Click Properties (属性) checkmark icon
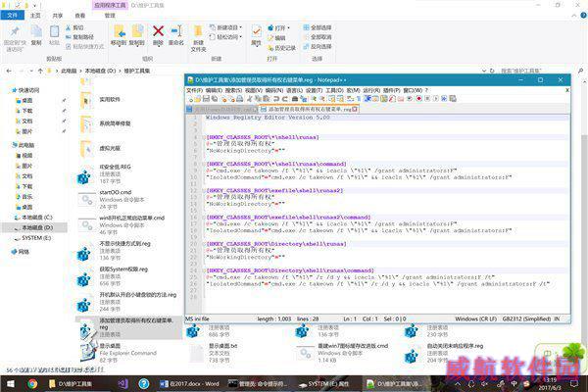This screenshot has width=588, height=392. point(256,31)
